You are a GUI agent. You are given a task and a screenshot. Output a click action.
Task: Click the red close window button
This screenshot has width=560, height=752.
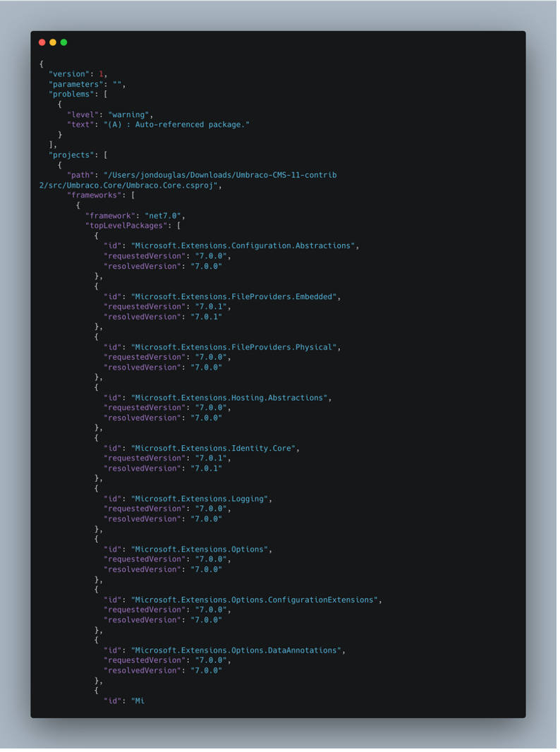(x=42, y=43)
